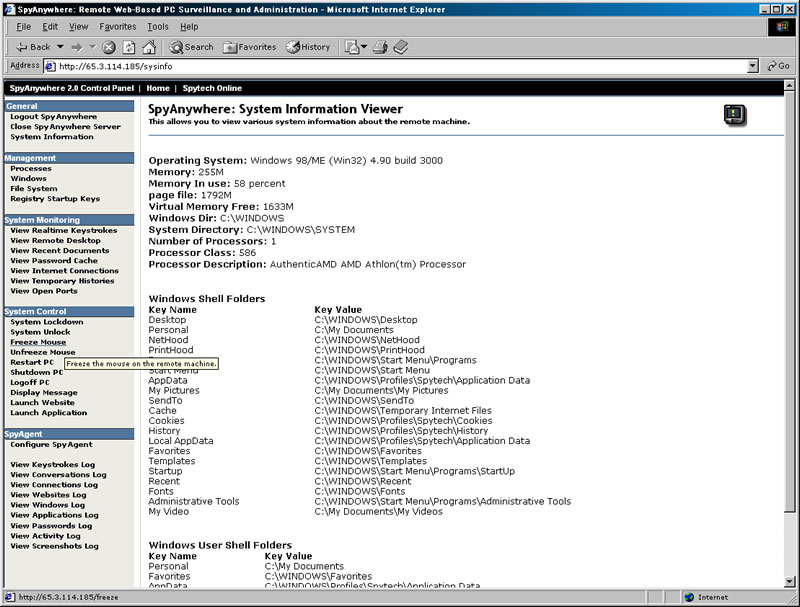Click the Restart PC link
This screenshot has width=800, height=607.
[32, 362]
